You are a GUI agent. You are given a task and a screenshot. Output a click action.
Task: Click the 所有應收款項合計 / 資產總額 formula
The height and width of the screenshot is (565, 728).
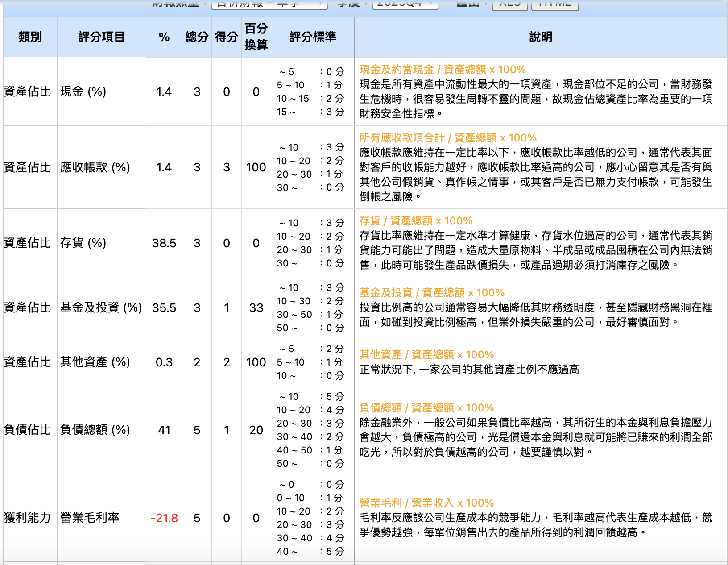448,138
